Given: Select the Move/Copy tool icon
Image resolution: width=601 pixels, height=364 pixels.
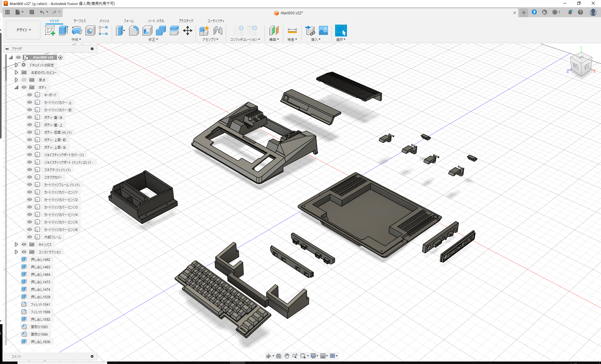Looking at the screenshot, I should tap(188, 31).
